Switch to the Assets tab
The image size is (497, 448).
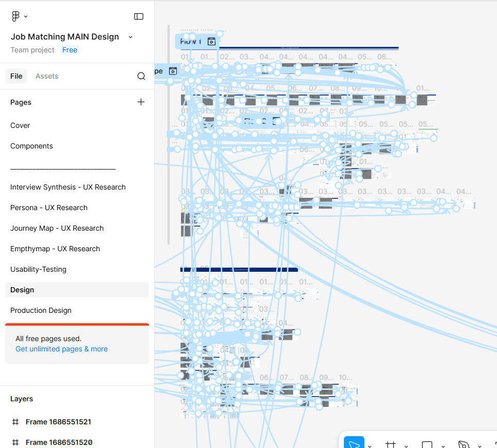click(47, 76)
